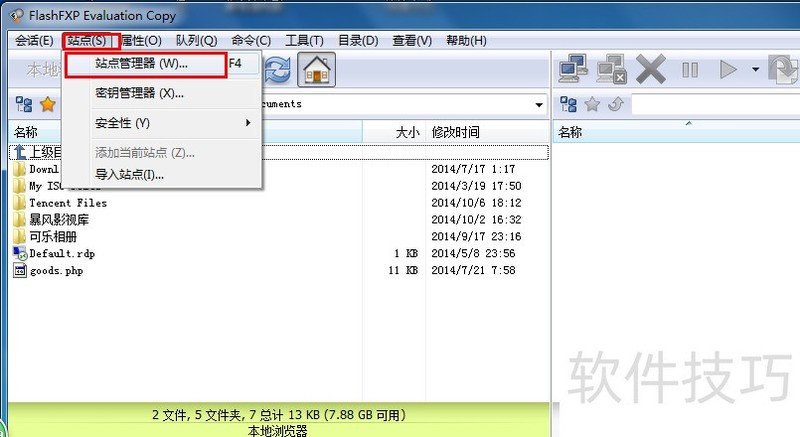Open the 查看(V) menu
Image resolution: width=800 pixels, height=437 pixels.
(412, 41)
